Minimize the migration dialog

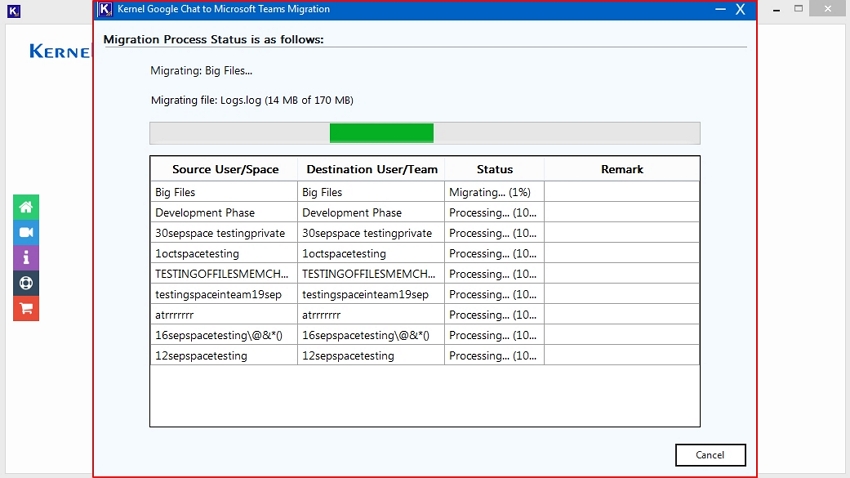tap(720, 9)
